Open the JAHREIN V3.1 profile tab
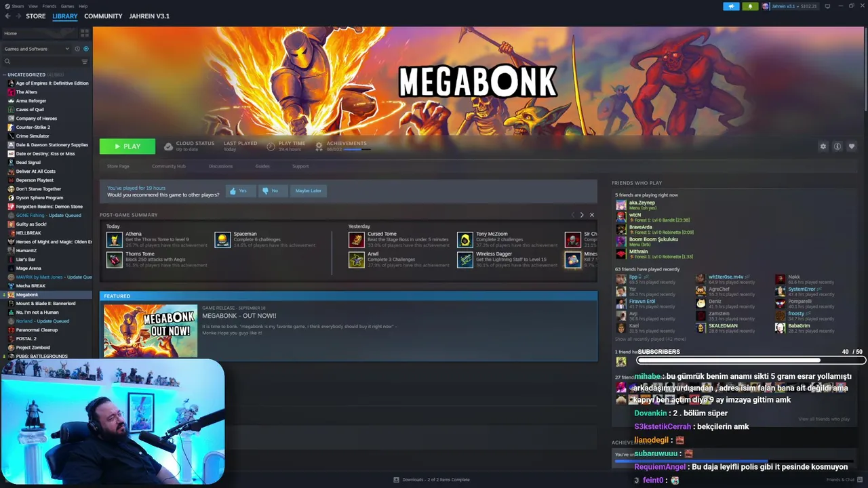Viewport: 868px width, 488px height. coord(149,16)
